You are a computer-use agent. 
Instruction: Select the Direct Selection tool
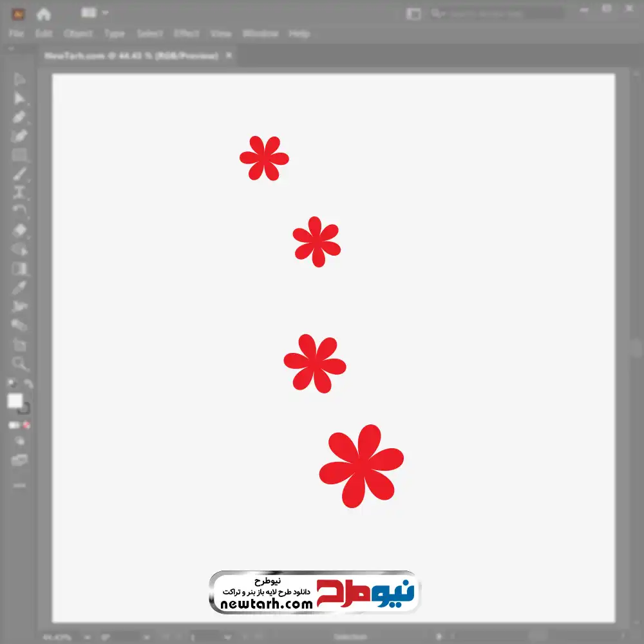point(19,99)
